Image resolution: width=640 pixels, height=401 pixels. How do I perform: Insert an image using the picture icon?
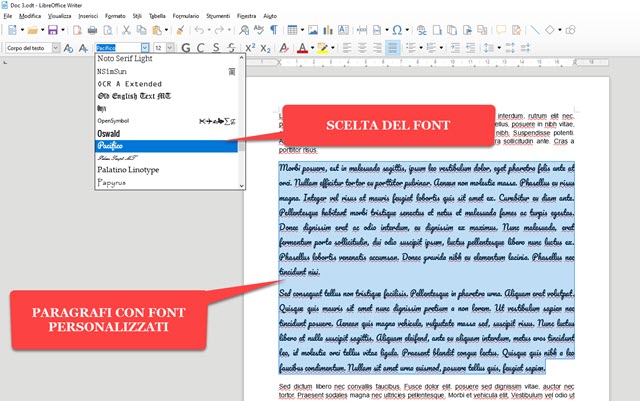[x=313, y=30]
